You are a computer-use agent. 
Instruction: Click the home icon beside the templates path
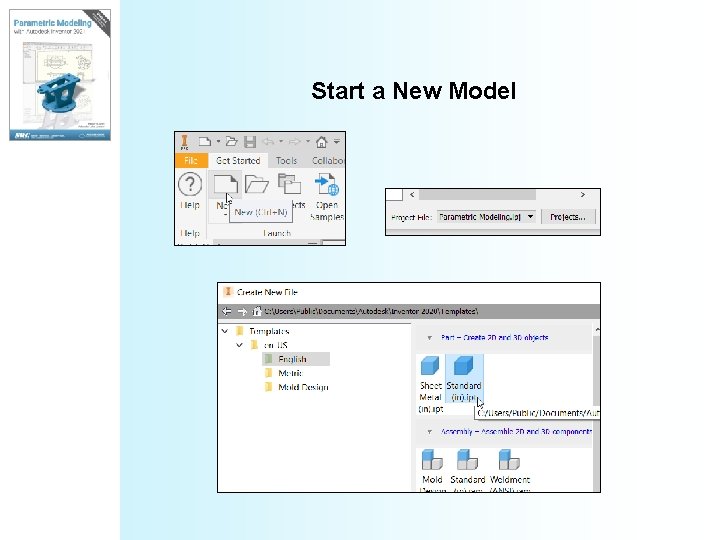coord(257,311)
